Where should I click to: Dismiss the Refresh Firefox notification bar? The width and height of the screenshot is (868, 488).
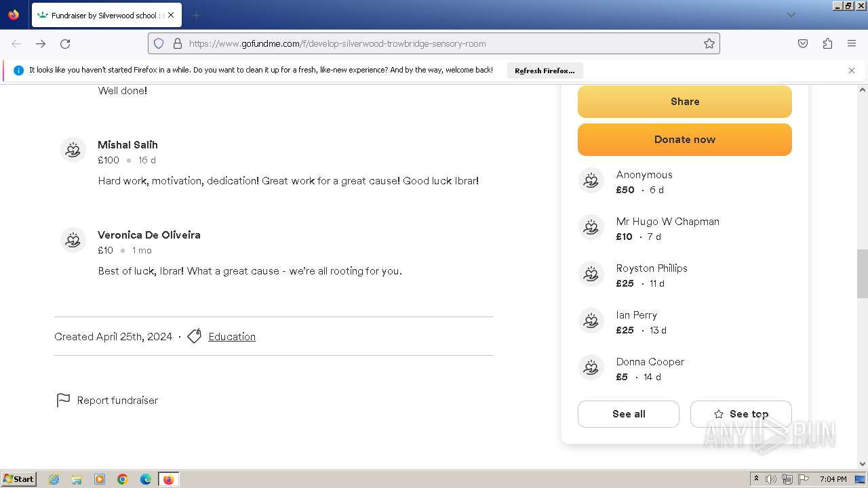click(x=852, y=70)
